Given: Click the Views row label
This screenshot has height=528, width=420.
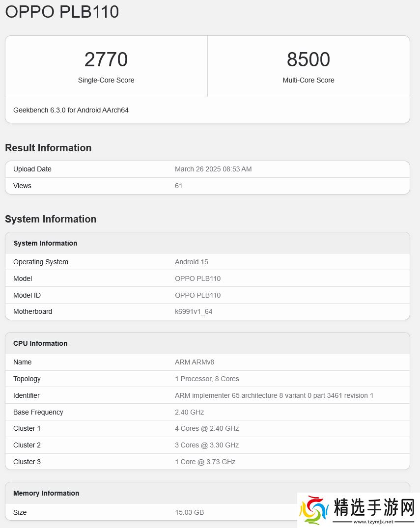Looking at the screenshot, I should (x=22, y=186).
